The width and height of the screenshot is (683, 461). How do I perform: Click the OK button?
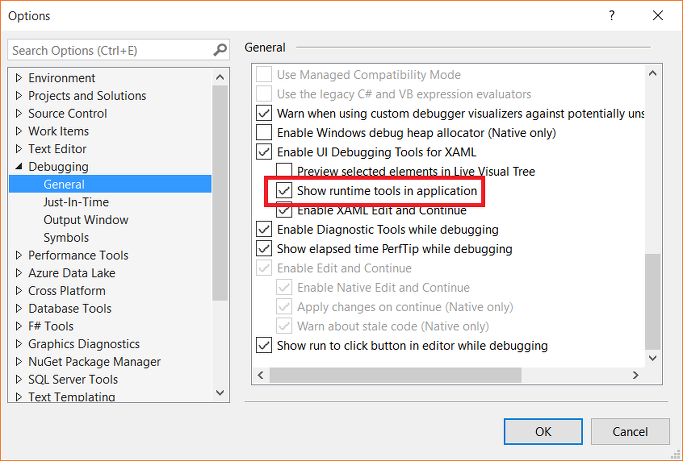click(x=543, y=431)
